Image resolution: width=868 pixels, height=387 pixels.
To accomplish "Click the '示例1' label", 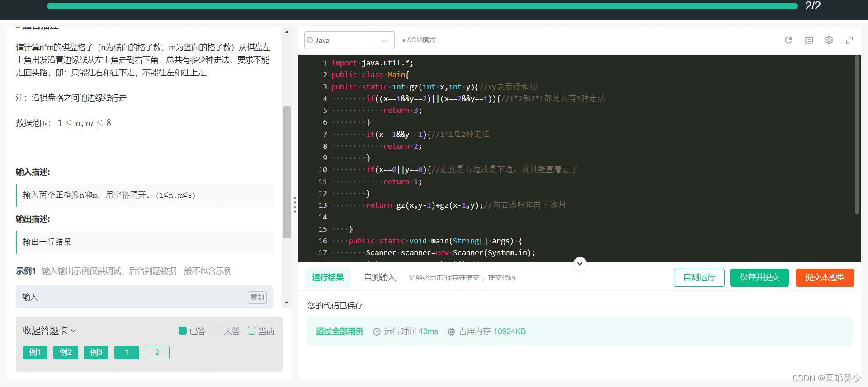I will [25, 271].
